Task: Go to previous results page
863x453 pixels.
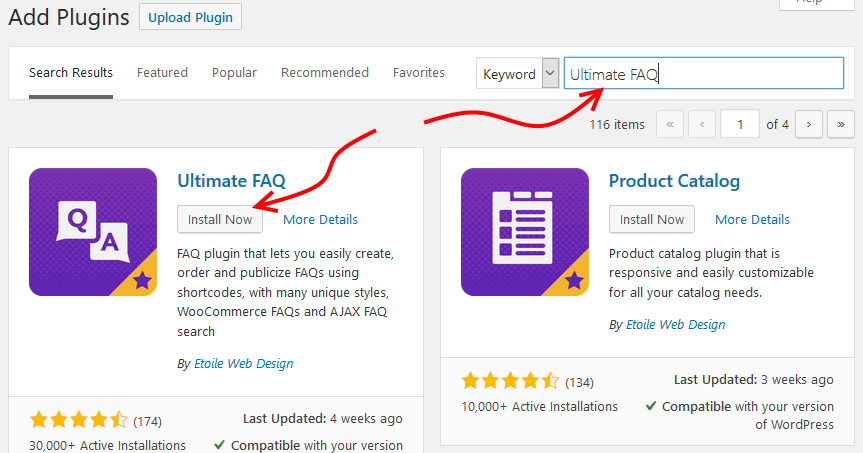Action: [x=702, y=124]
